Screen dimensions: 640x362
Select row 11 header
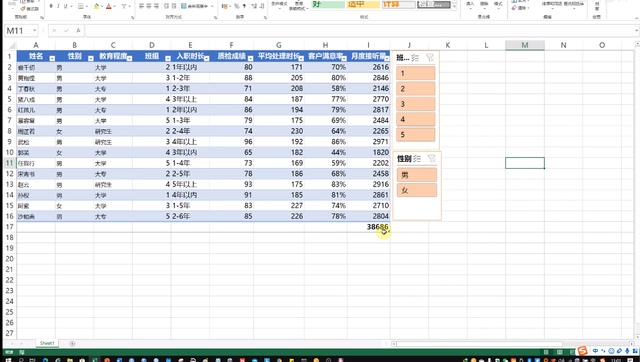point(9,163)
